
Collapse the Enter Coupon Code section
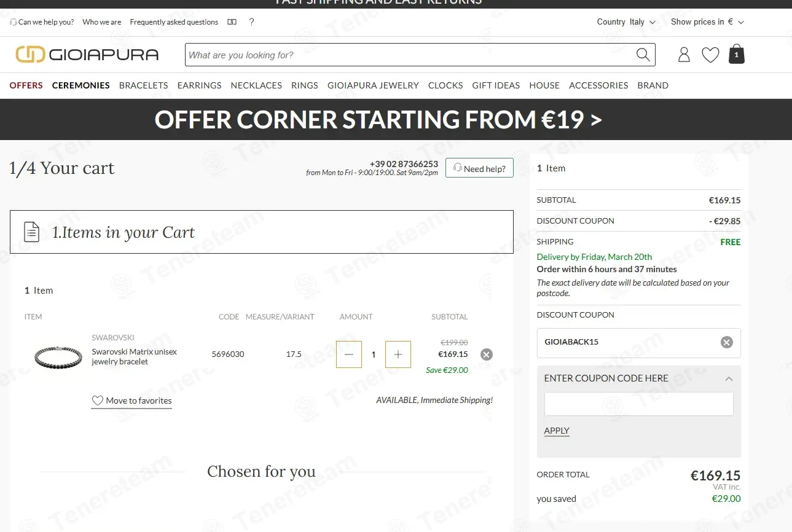tap(729, 378)
